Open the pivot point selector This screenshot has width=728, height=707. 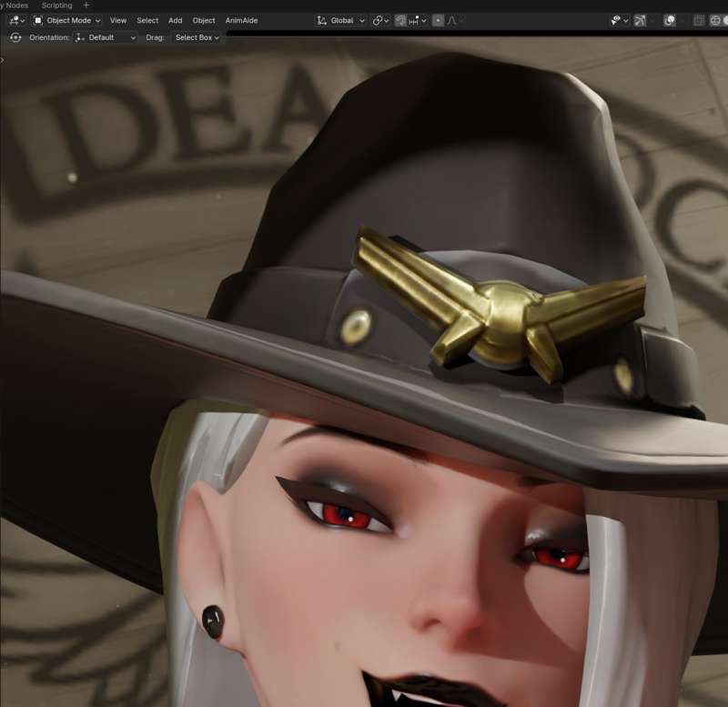(x=380, y=20)
